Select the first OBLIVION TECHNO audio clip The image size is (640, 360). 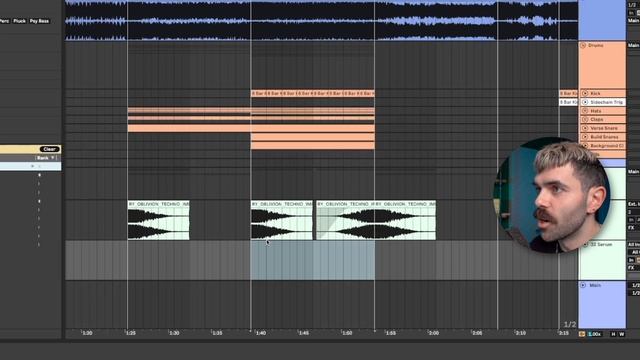point(158,220)
